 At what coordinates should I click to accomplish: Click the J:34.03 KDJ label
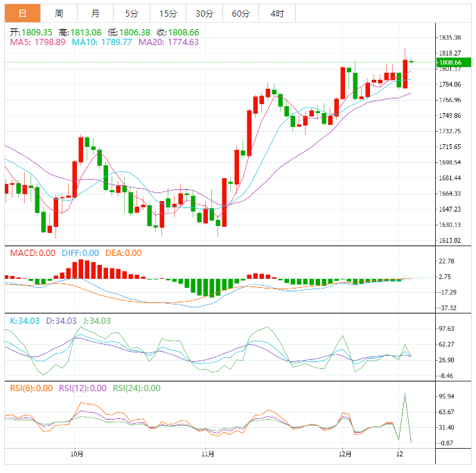pos(97,321)
